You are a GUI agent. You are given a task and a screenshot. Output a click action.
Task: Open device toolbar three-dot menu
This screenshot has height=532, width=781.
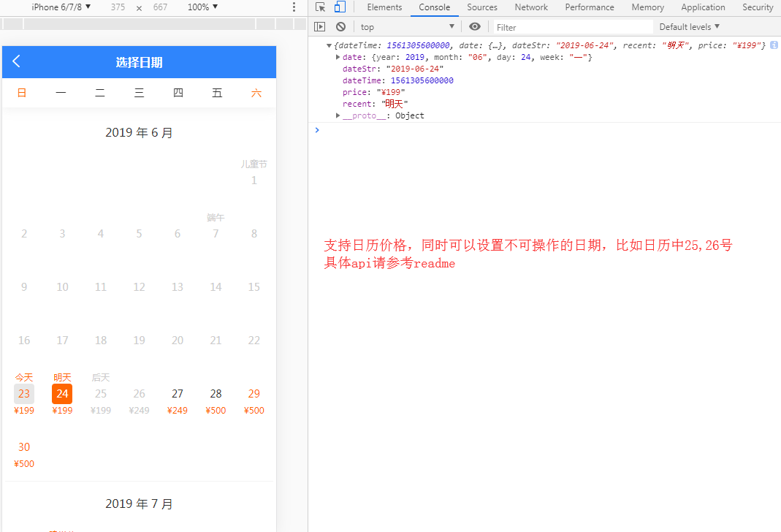coord(294,7)
